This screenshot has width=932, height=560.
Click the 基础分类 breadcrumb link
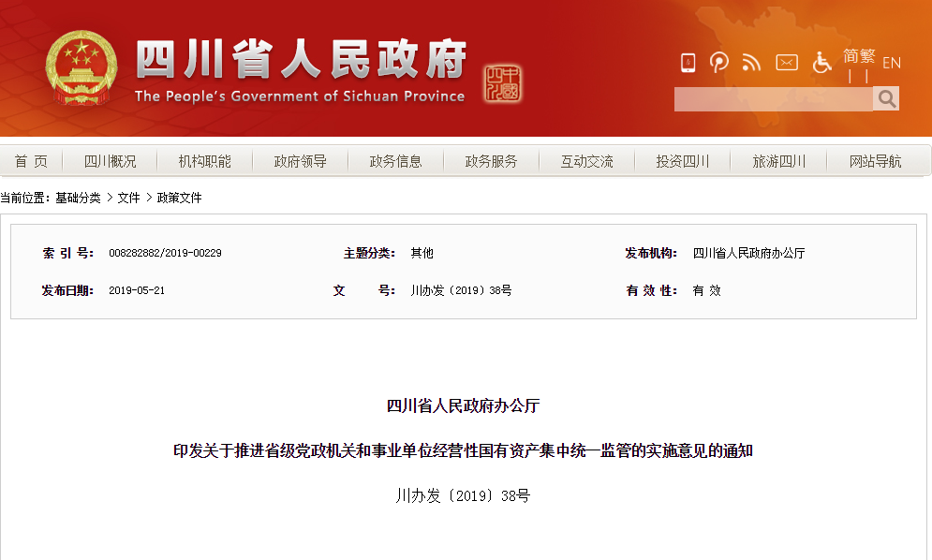(x=78, y=198)
